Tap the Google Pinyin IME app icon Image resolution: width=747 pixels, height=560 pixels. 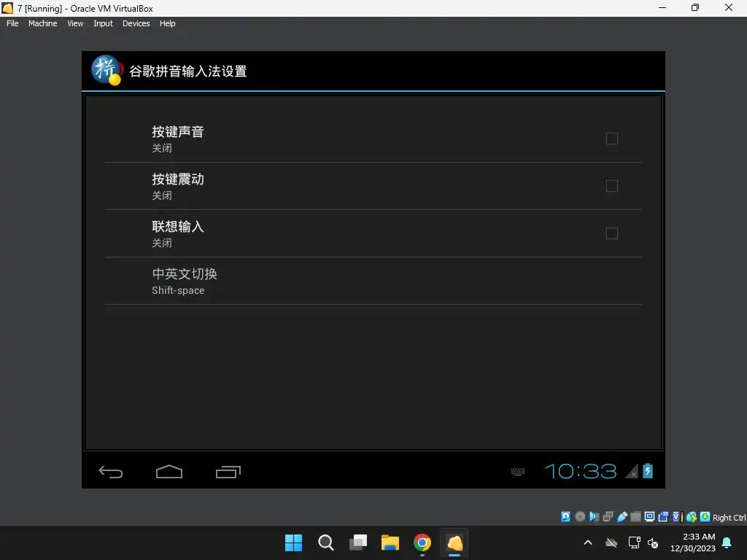[107, 71]
